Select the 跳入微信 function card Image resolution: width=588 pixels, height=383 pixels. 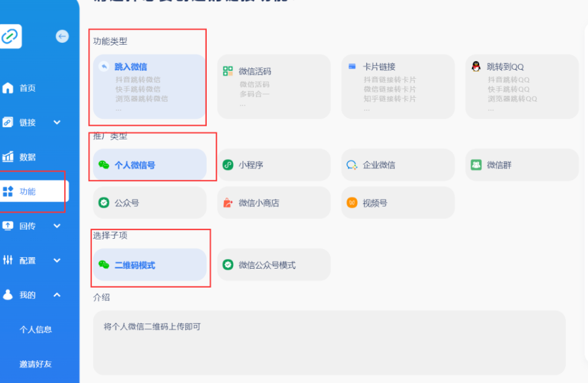click(x=150, y=86)
